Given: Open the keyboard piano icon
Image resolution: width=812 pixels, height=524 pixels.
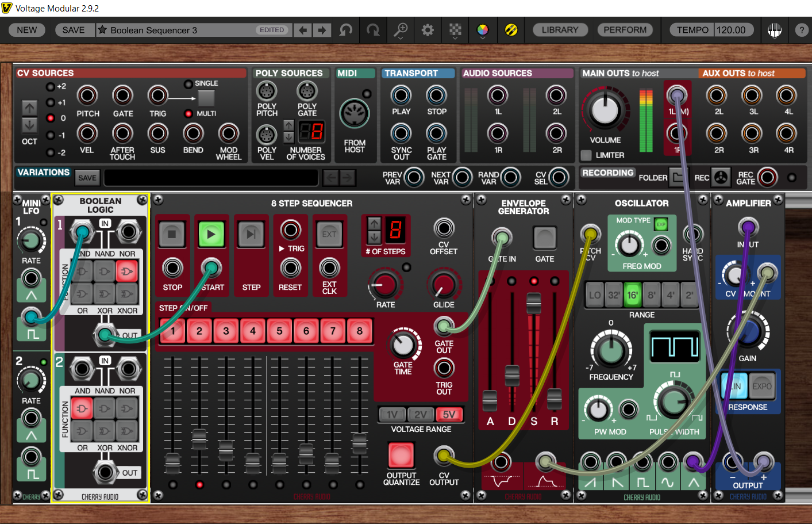Looking at the screenshot, I should [x=775, y=30].
